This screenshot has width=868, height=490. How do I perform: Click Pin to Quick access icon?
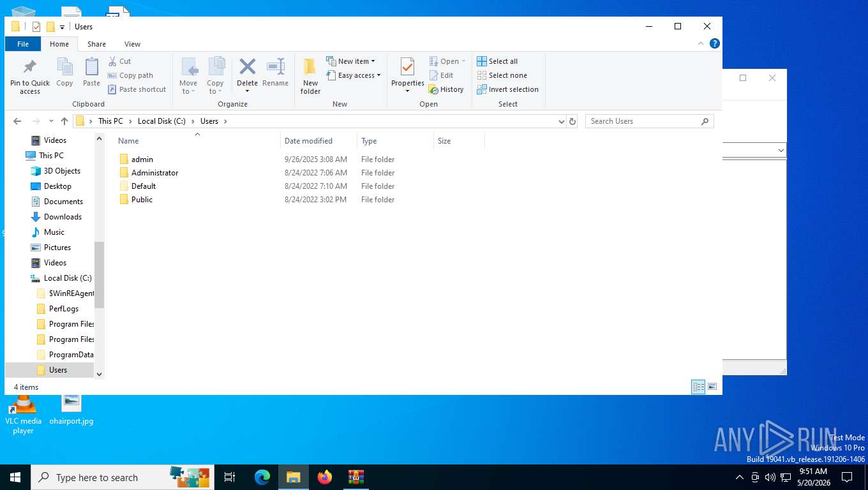(x=30, y=67)
